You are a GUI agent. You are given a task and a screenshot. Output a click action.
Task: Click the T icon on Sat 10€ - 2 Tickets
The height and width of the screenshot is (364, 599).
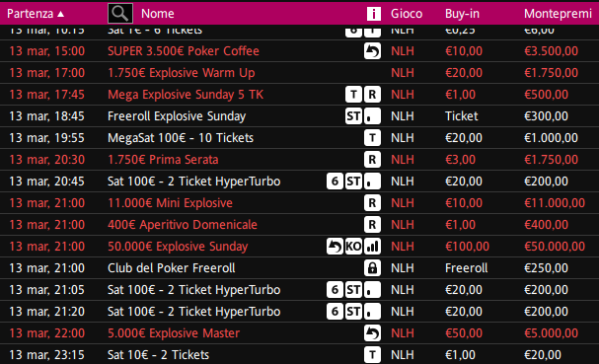(372, 355)
